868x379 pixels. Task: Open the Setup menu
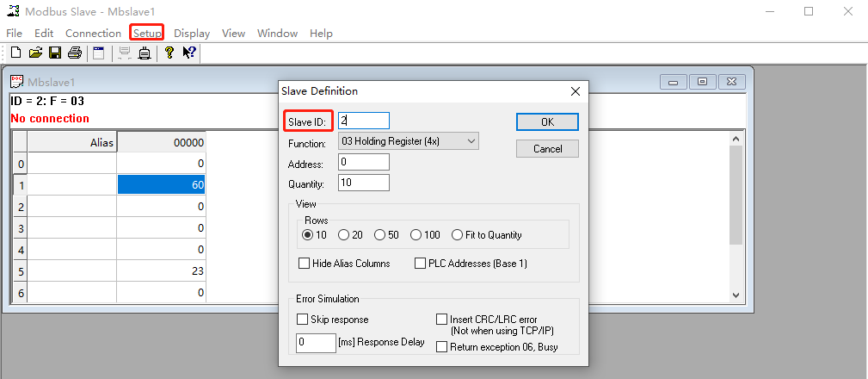pos(147,33)
